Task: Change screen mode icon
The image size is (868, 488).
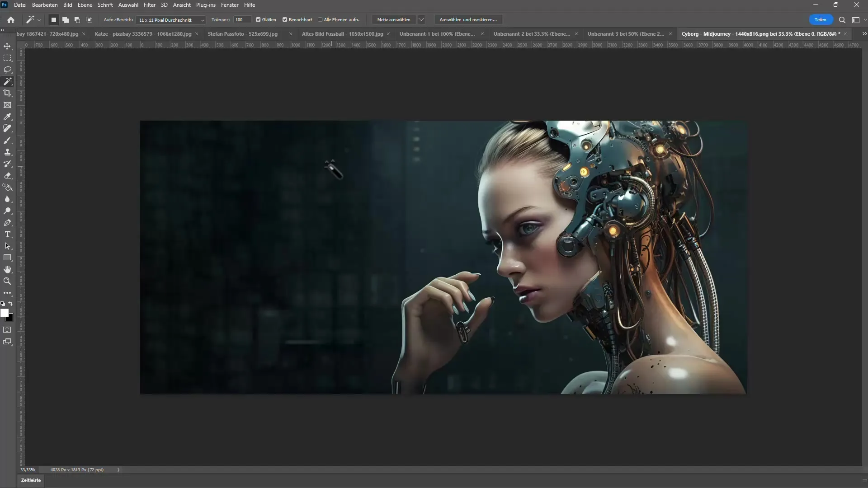Action: click(x=7, y=342)
